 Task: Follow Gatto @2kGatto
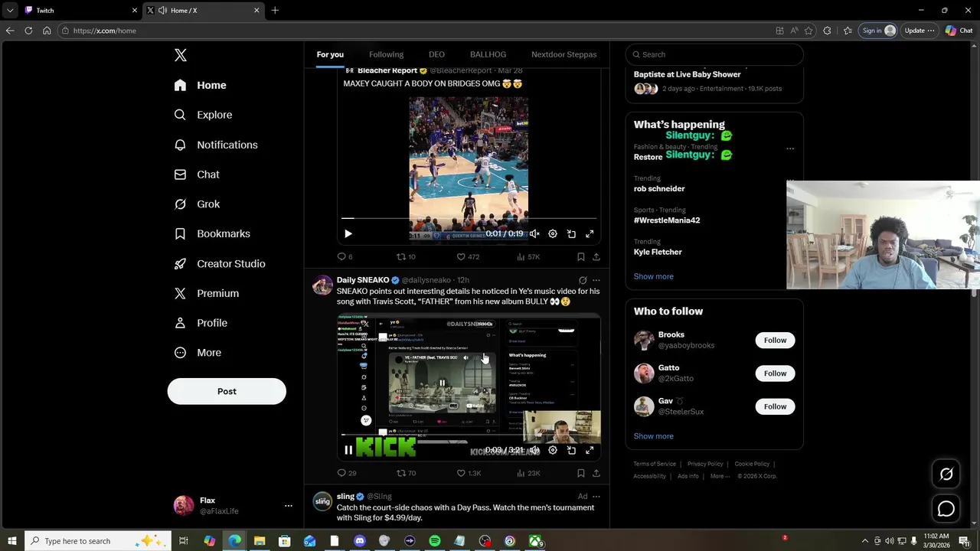coord(775,373)
